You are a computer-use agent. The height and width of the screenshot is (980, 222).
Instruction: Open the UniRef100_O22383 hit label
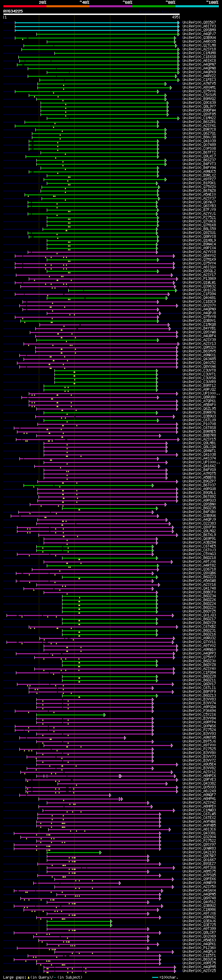199,523
